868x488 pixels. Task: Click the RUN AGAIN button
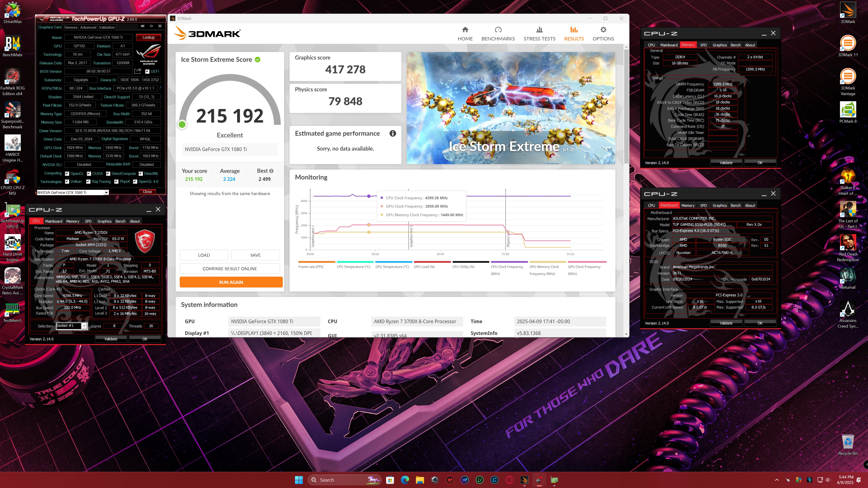coord(231,282)
